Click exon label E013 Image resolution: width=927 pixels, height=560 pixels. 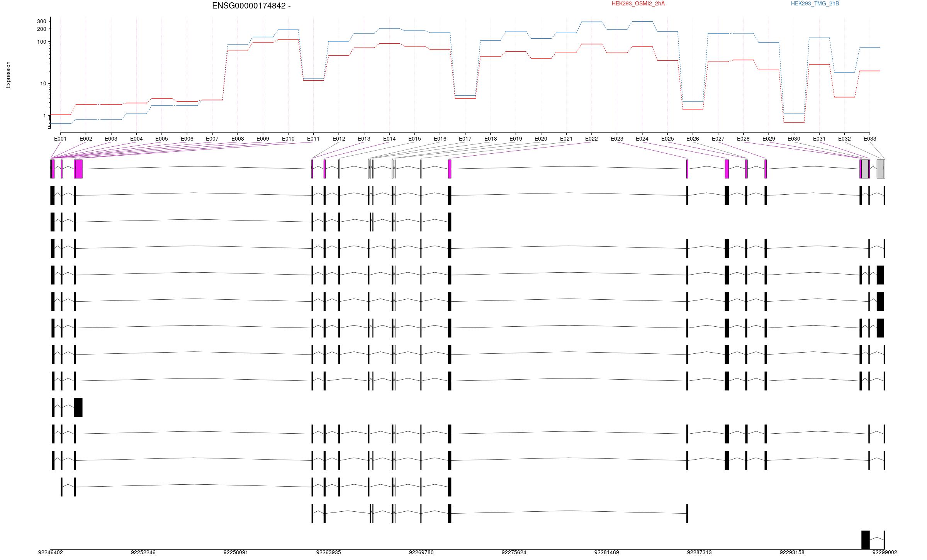pyautogui.click(x=364, y=139)
